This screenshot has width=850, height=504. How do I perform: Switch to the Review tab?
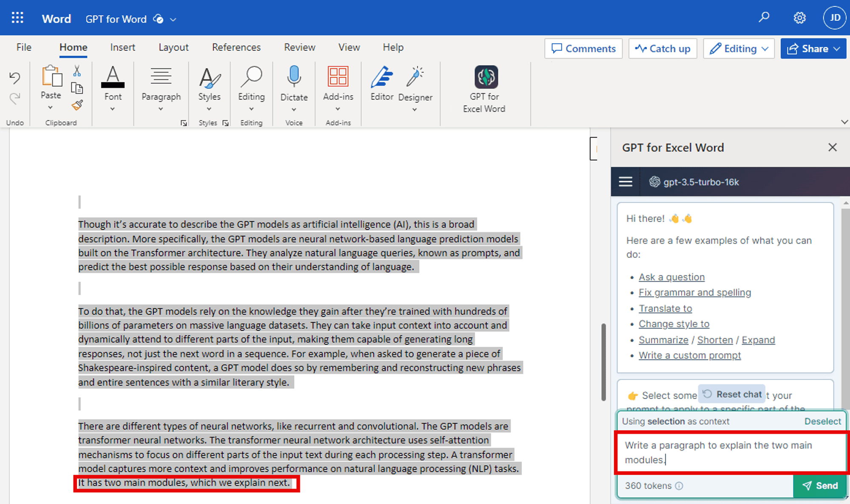coord(300,47)
